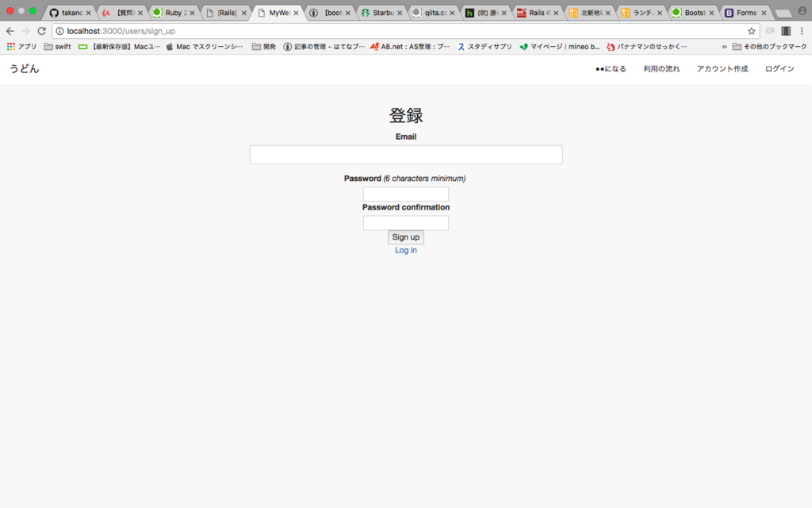Open 利用の流れ nav link
This screenshot has width=812, height=508.
pos(661,69)
